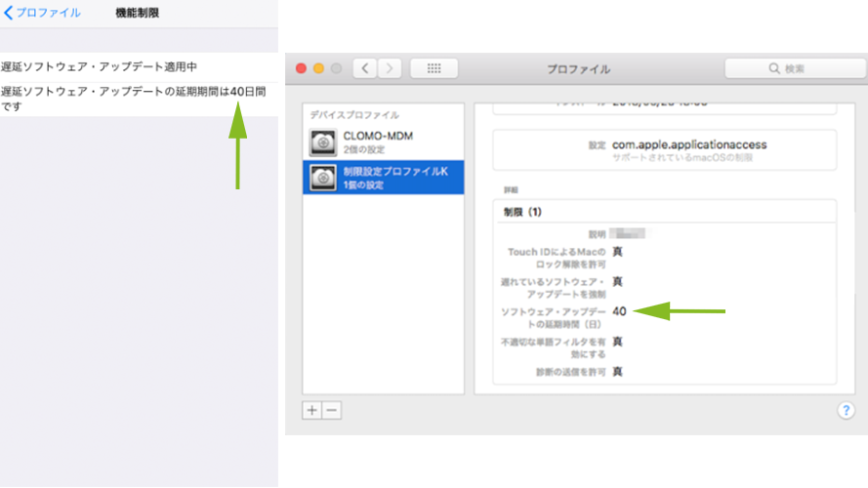This screenshot has height=488, width=868.
Task: Click the CLOMO-MDM profile gear icon
Action: (323, 142)
